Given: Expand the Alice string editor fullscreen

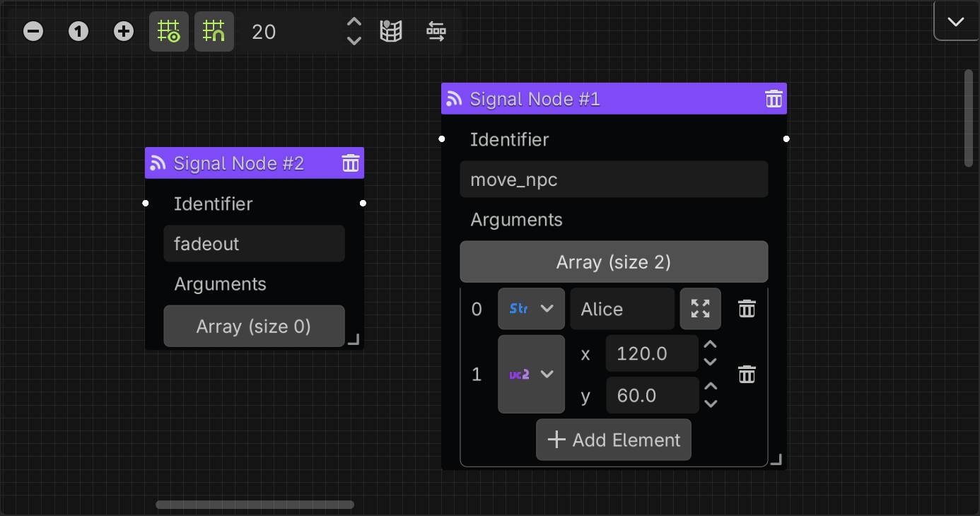Looking at the screenshot, I should pyautogui.click(x=700, y=308).
